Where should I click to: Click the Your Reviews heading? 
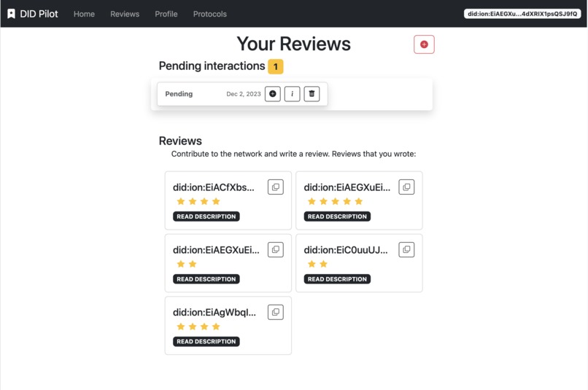tap(293, 44)
